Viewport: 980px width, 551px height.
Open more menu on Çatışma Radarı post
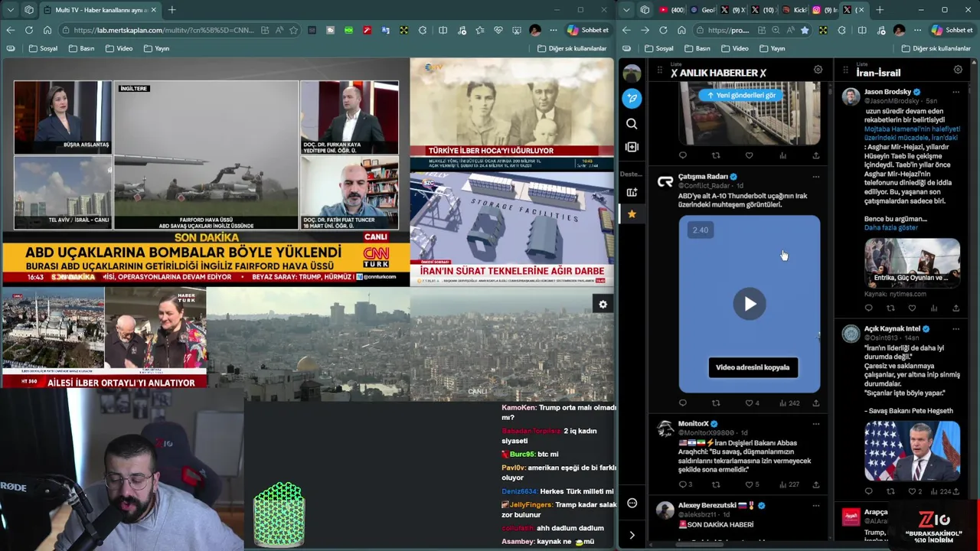815,177
